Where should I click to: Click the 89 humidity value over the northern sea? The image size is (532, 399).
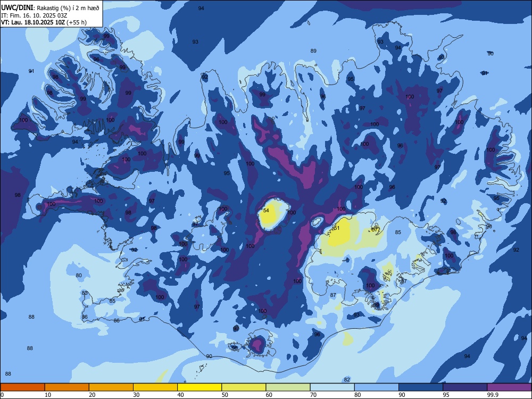tap(313, 51)
